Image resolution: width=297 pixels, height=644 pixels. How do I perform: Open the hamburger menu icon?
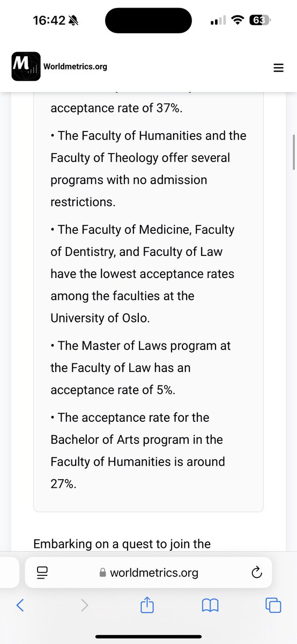pyautogui.click(x=278, y=68)
